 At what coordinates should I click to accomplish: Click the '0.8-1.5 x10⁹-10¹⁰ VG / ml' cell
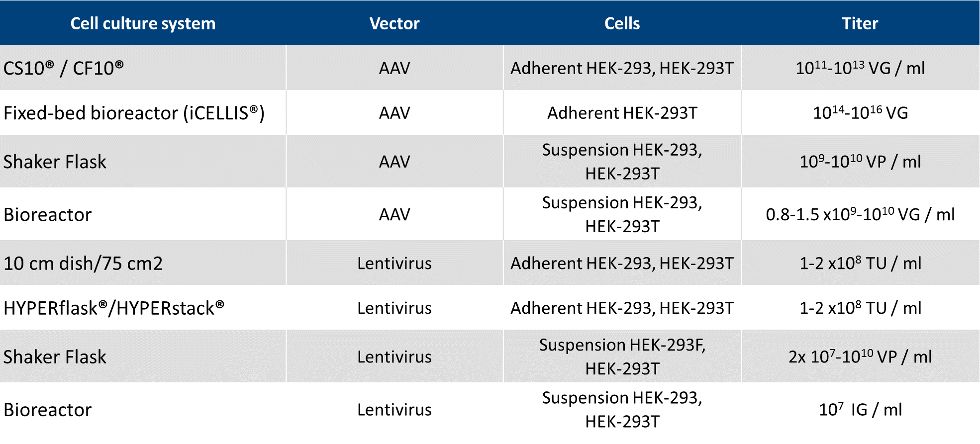point(860,214)
